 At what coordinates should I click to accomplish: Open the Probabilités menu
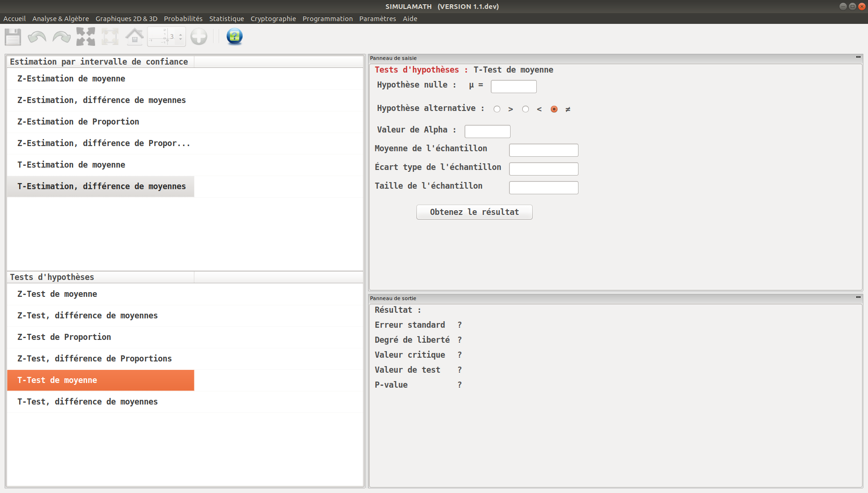183,19
